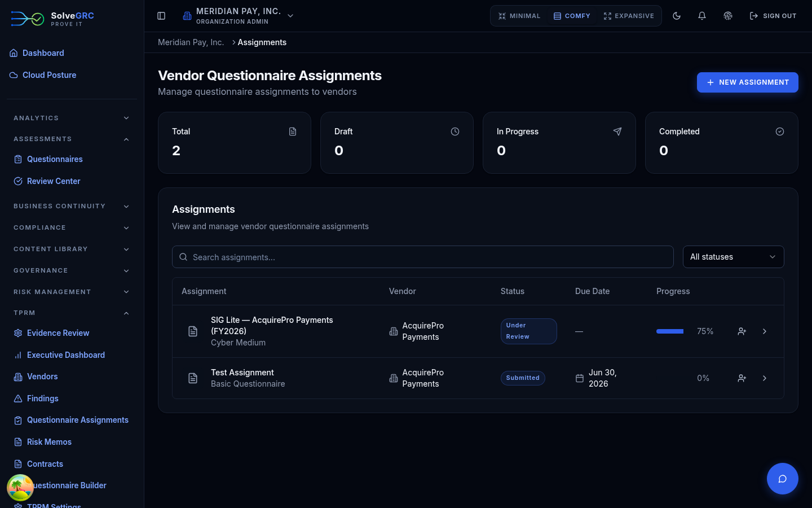Expand the Analytics sidebar section
The image size is (812, 508).
72,118
